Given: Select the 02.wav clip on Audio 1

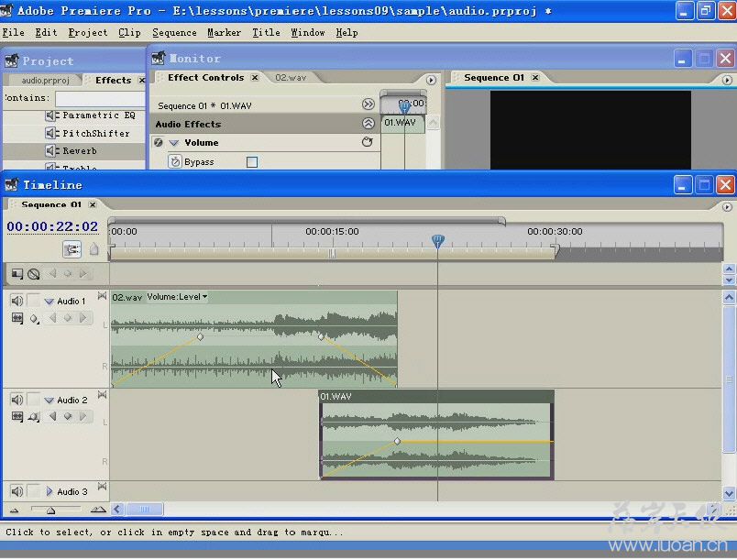Looking at the screenshot, I should (x=254, y=339).
